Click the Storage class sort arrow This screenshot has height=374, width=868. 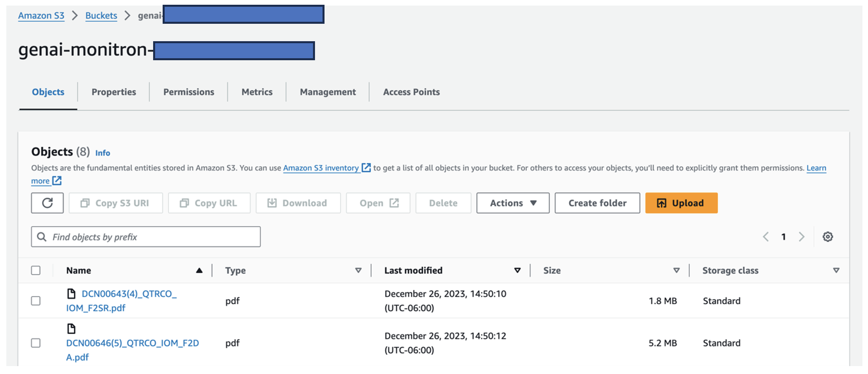pyautogui.click(x=836, y=271)
